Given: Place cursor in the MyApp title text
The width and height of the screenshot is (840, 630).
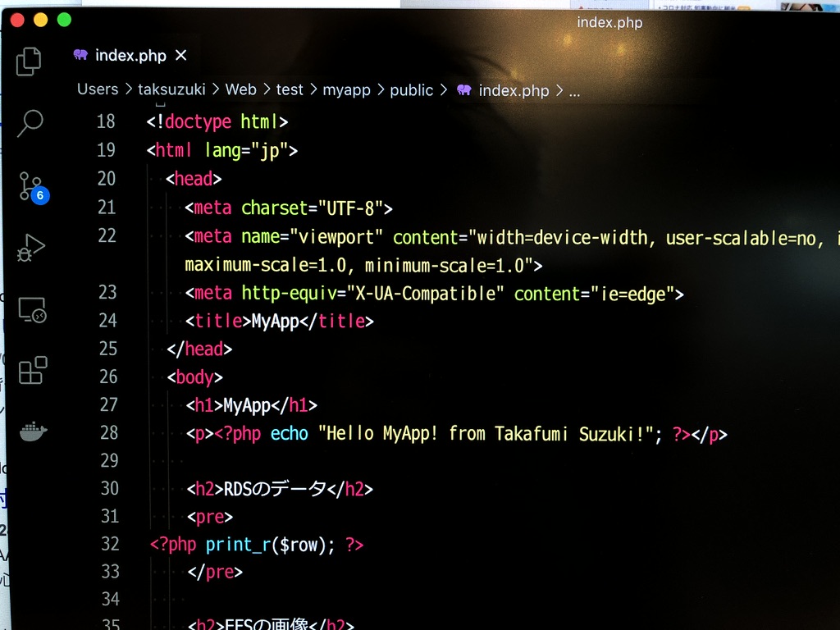Looking at the screenshot, I should tap(275, 321).
